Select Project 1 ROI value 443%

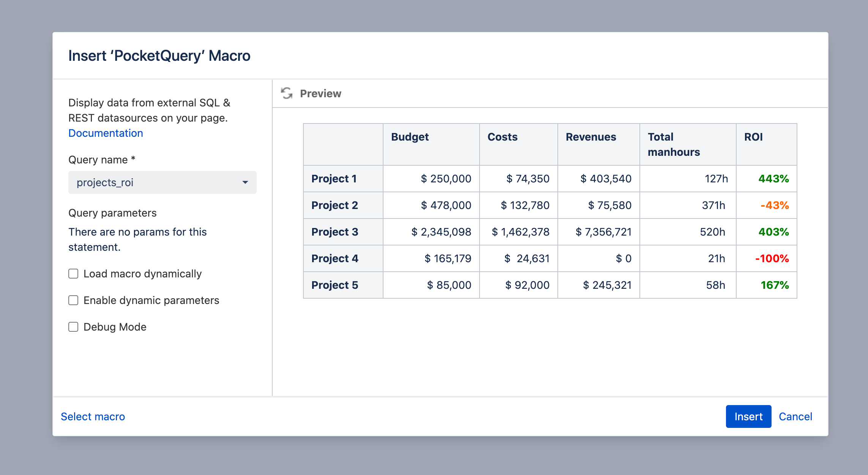tap(773, 179)
